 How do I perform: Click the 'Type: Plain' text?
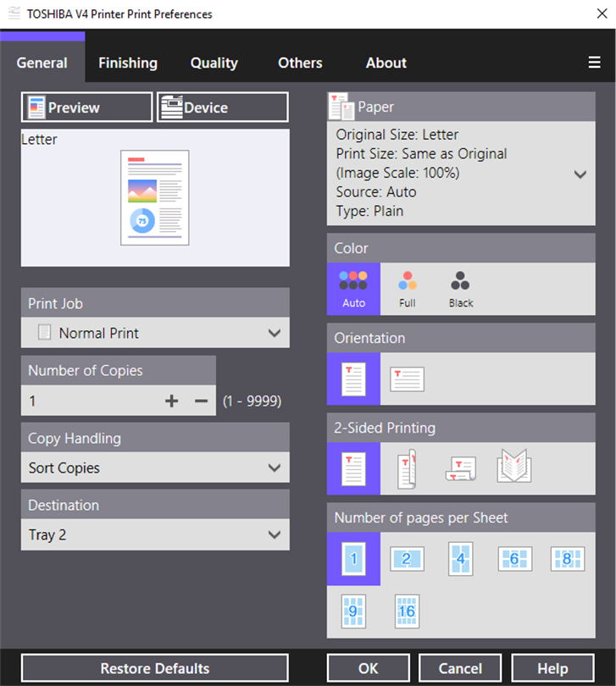click(369, 212)
